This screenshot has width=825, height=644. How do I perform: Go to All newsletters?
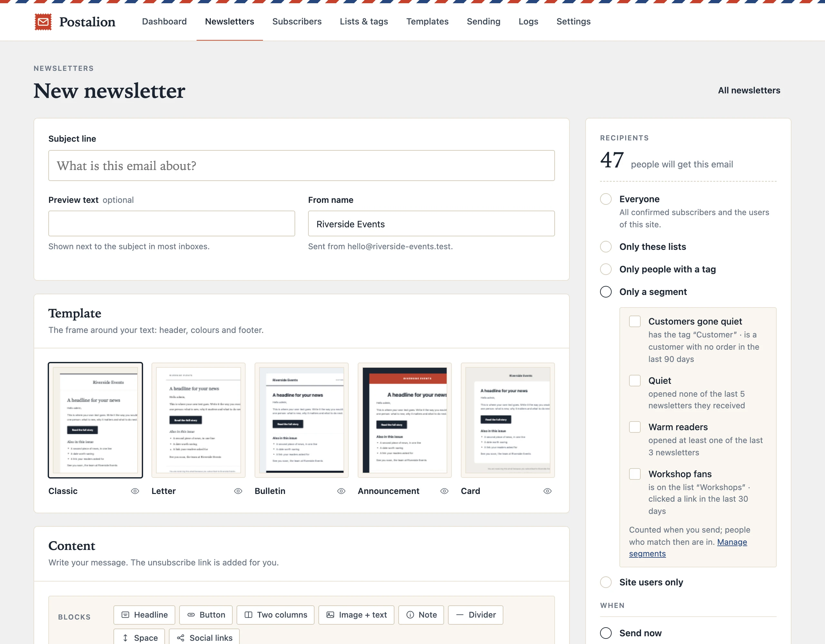[x=749, y=90]
